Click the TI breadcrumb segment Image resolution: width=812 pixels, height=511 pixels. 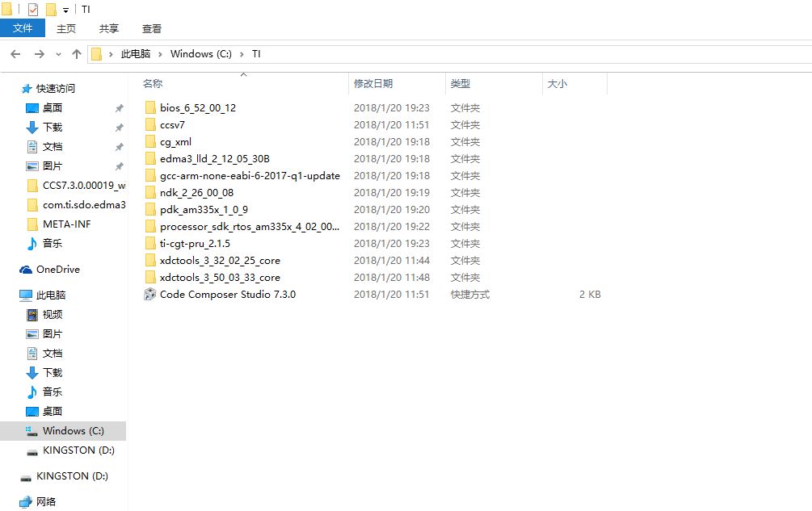256,54
